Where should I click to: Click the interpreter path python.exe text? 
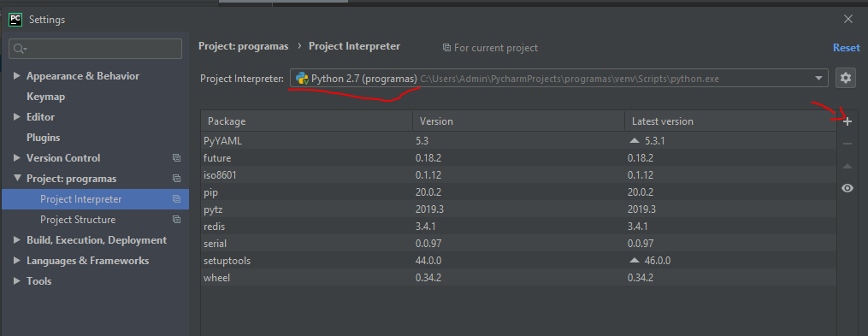(x=570, y=80)
